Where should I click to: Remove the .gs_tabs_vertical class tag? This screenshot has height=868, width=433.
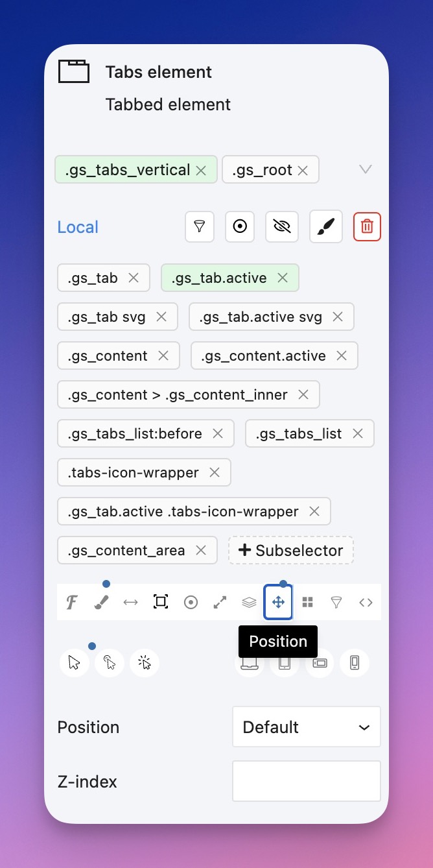click(201, 171)
